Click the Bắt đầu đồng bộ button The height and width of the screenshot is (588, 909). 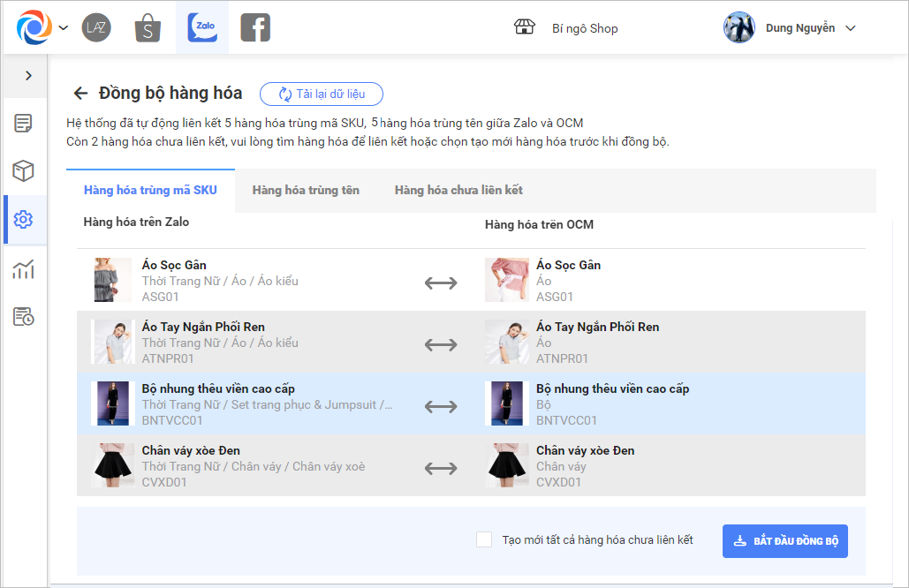pos(784,540)
